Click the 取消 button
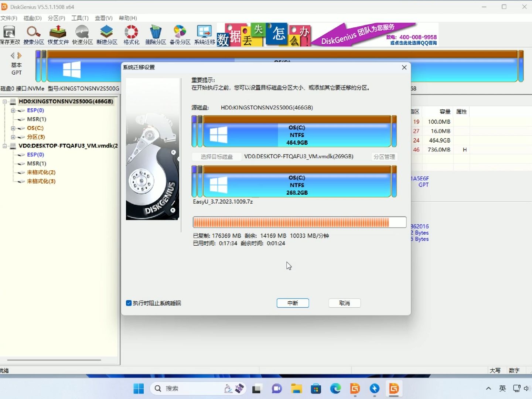The height and width of the screenshot is (399, 532). (x=344, y=303)
